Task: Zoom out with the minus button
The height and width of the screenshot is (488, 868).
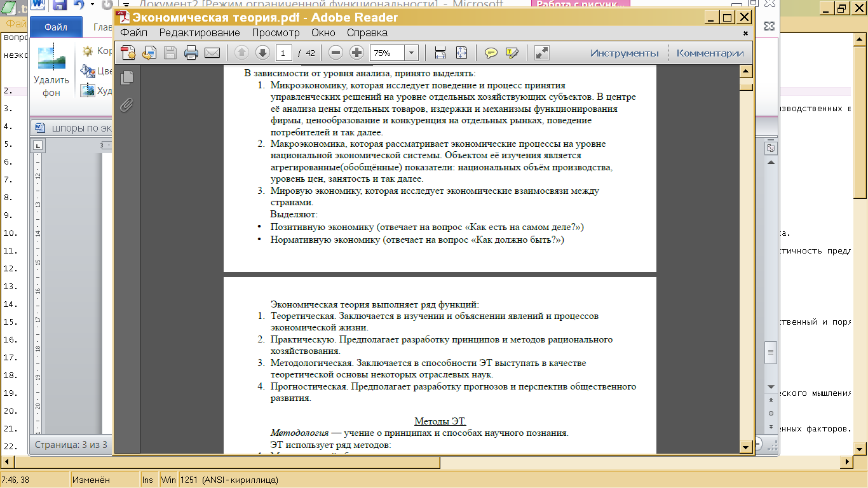Action: [x=336, y=53]
